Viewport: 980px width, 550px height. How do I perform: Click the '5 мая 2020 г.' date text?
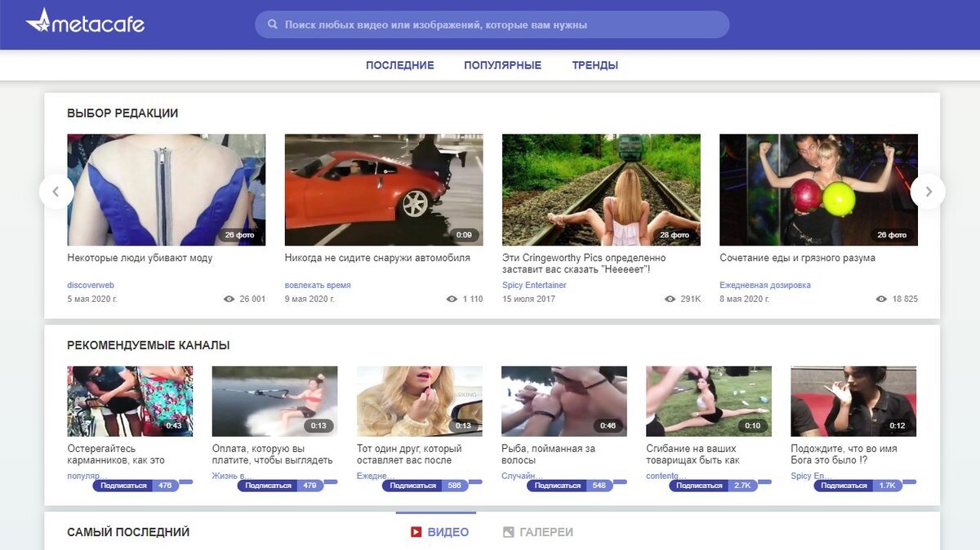(92, 299)
